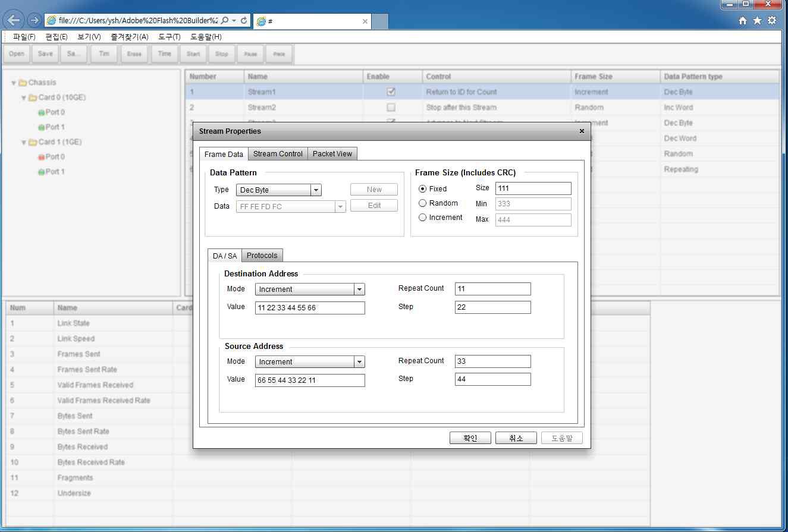Open browser tools gear icon
Image resolution: width=788 pixels, height=532 pixels.
(772, 21)
